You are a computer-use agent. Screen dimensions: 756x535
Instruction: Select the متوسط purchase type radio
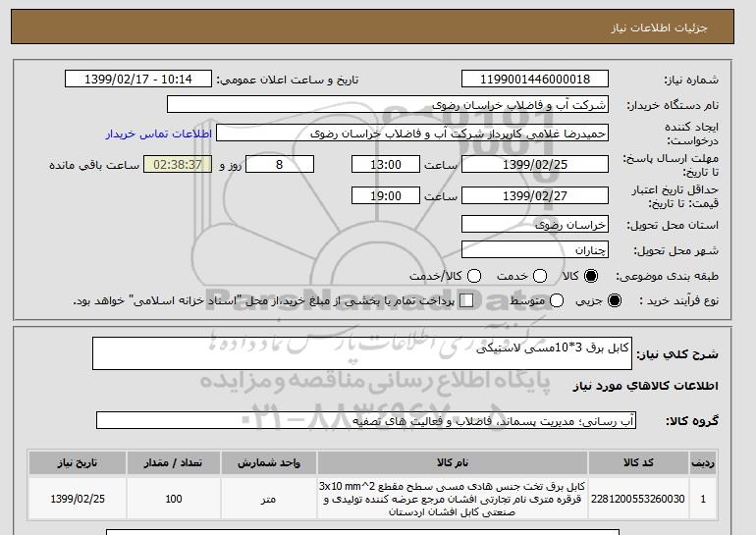click(x=557, y=300)
